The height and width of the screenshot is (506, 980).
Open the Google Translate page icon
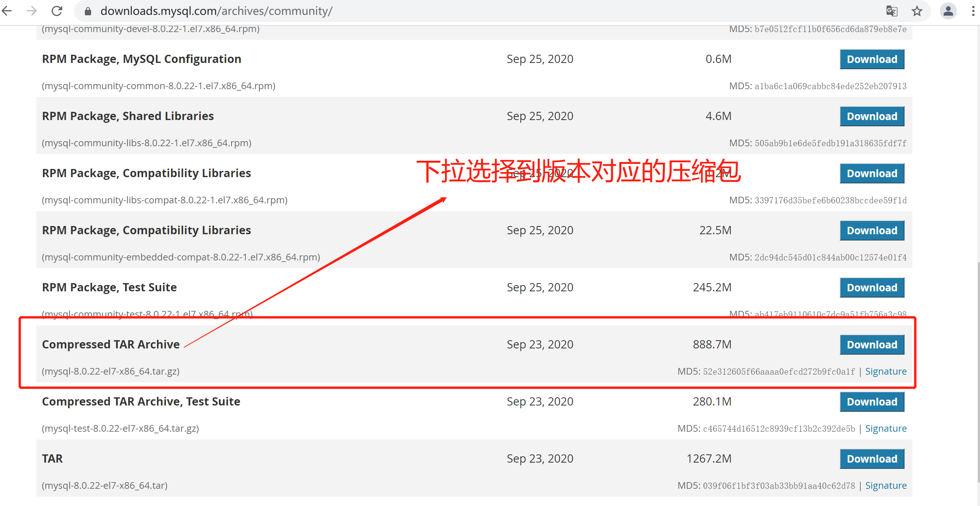(892, 11)
